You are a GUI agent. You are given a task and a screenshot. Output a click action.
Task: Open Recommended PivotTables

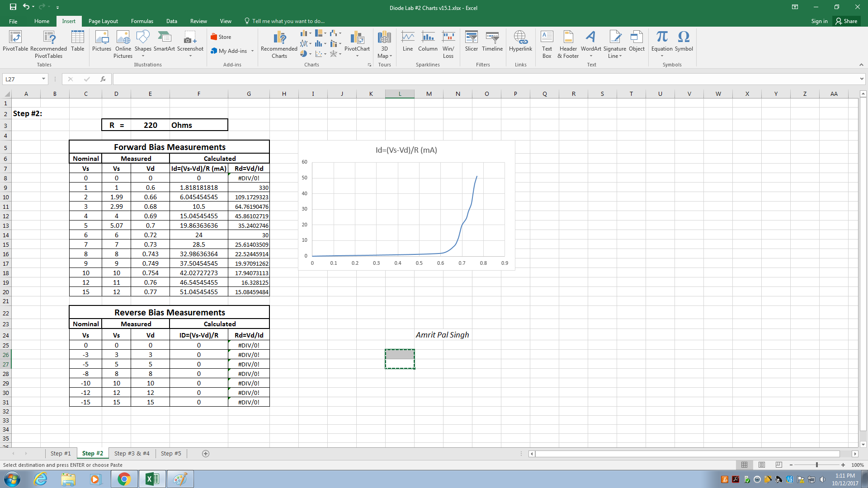48,44
